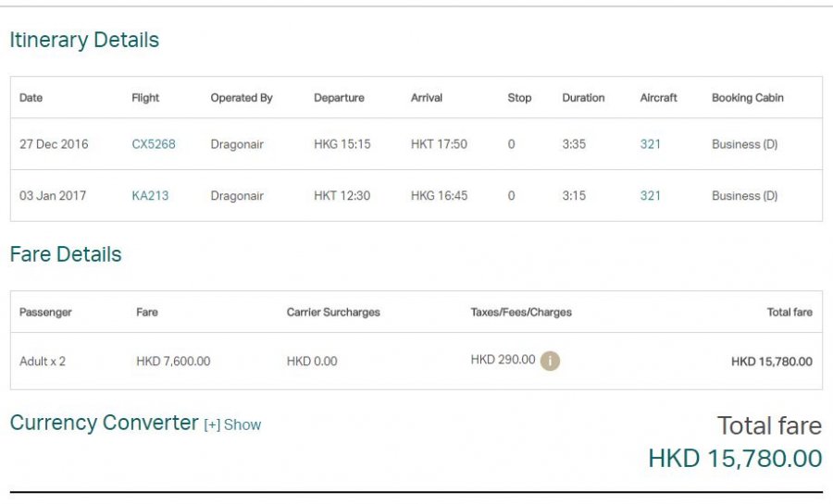Viewport: 833px width, 504px height.
Task: Expand the Currency Converter with Show
Action: [x=232, y=425]
